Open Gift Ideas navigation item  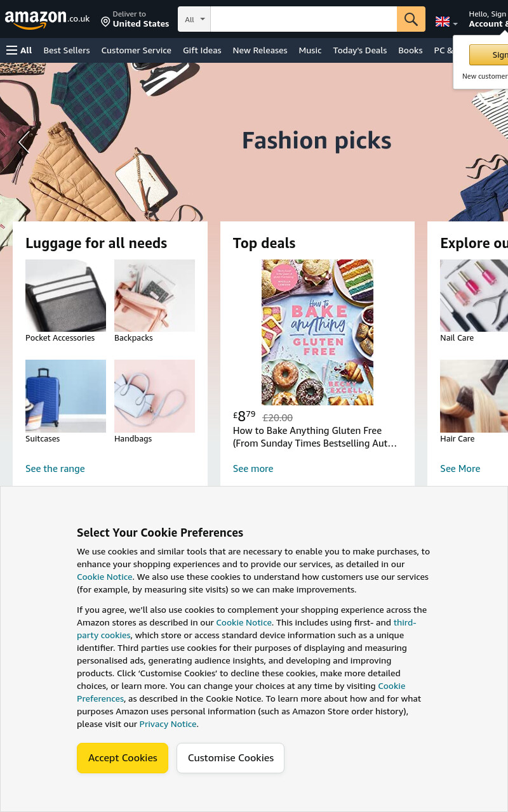pos(202,50)
